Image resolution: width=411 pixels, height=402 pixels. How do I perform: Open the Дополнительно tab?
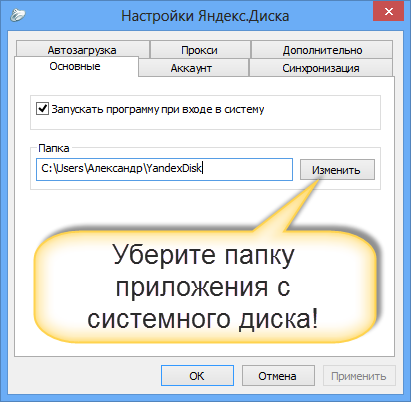point(322,50)
